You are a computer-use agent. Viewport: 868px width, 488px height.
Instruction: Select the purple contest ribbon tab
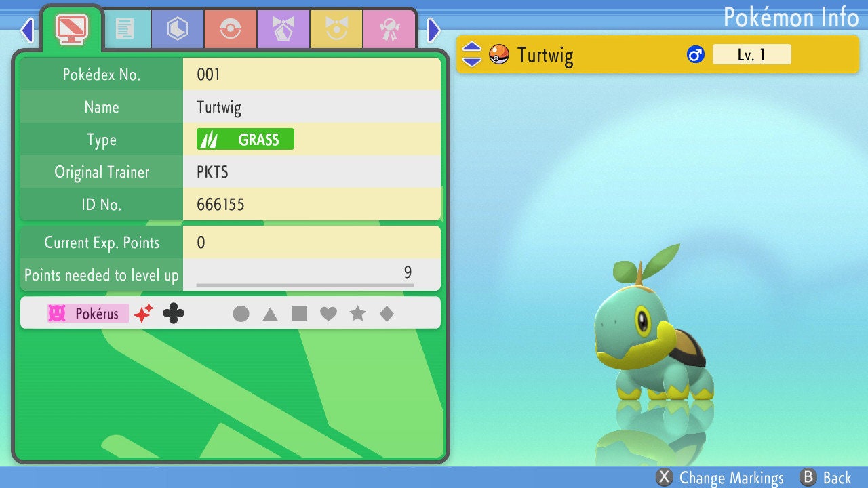[283, 29]
